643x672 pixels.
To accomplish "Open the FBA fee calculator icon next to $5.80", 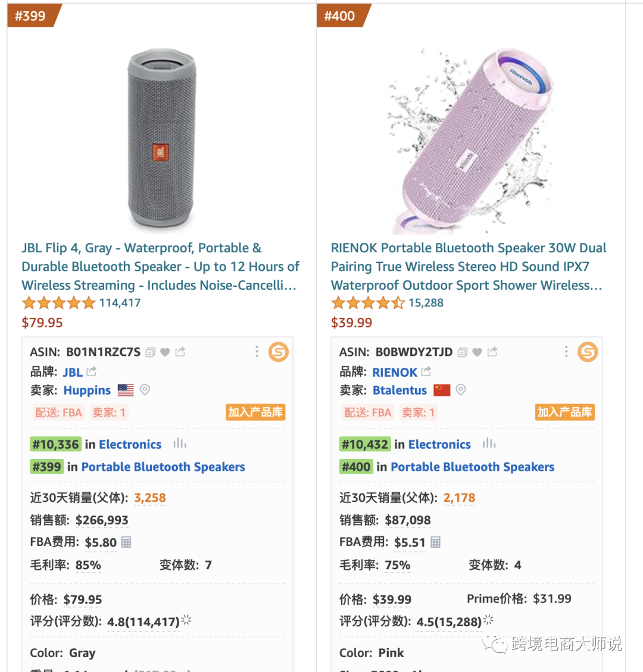I will click(x=126, y=542).
